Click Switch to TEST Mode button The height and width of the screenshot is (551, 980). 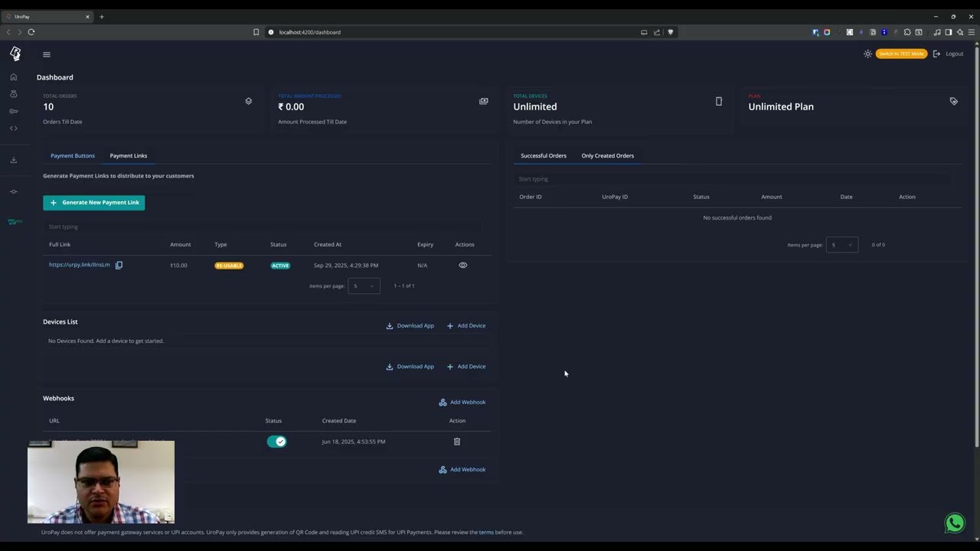click(901, 54)
